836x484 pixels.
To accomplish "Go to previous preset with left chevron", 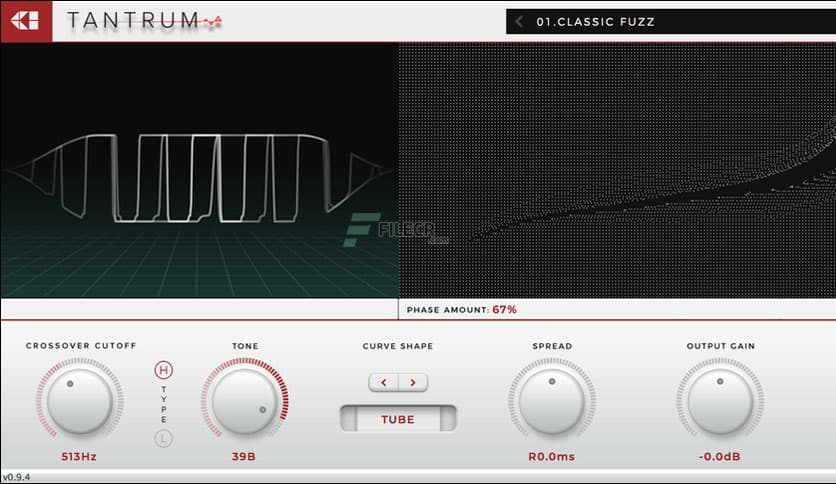I will click(x=519, y=22).
